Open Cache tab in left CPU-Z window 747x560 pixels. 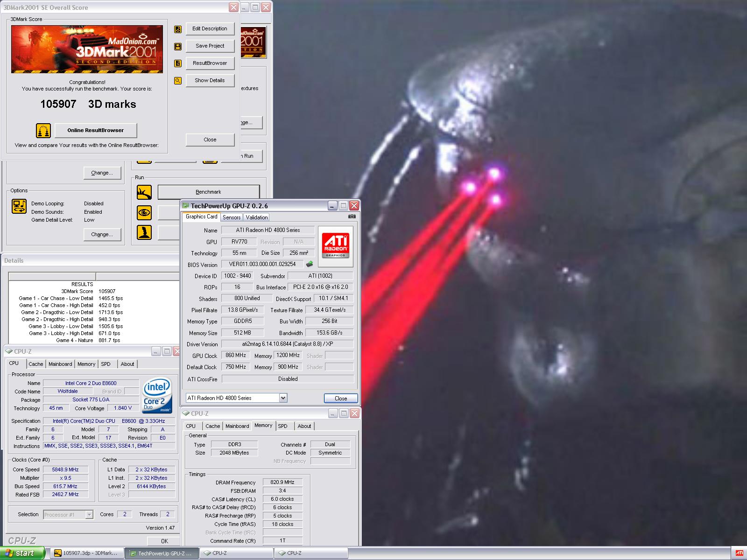36,364
